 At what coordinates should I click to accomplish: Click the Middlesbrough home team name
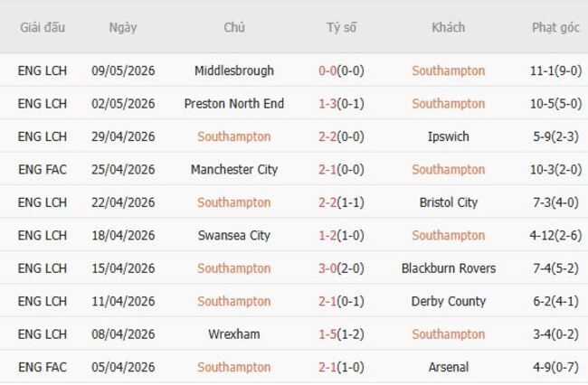pyautogui.click(x=234, y=70)
